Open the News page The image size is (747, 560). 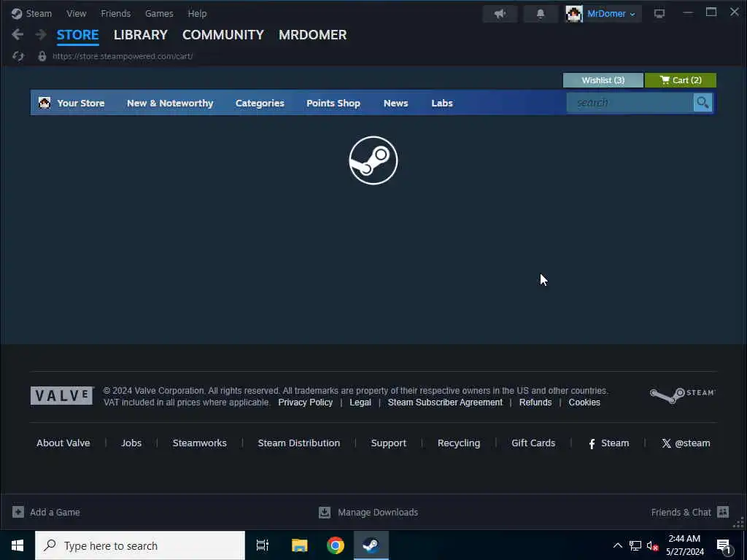[395, 103]
